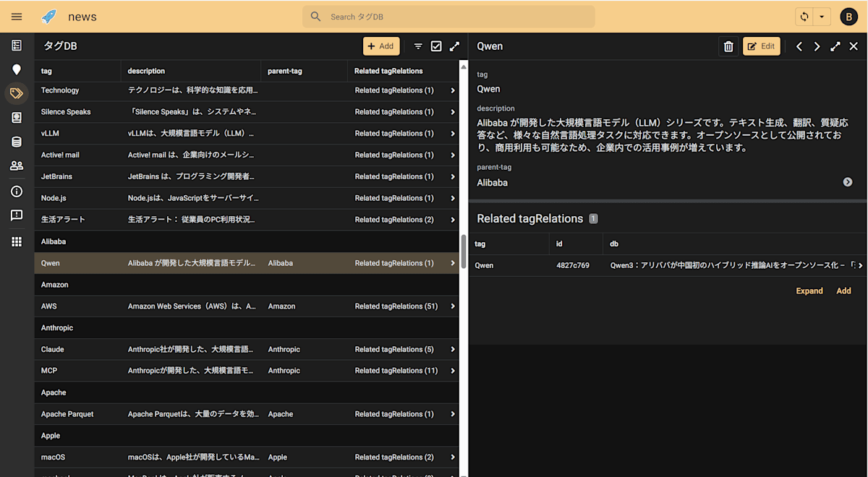Open the Claude row chevron
The image size is (868, 477).
point(453,349)
